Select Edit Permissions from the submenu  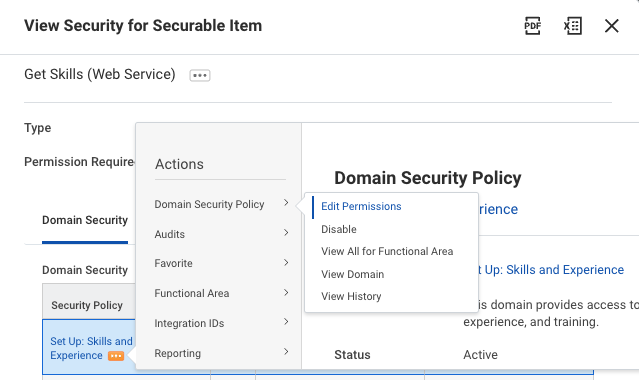click(x=361, y=207)
